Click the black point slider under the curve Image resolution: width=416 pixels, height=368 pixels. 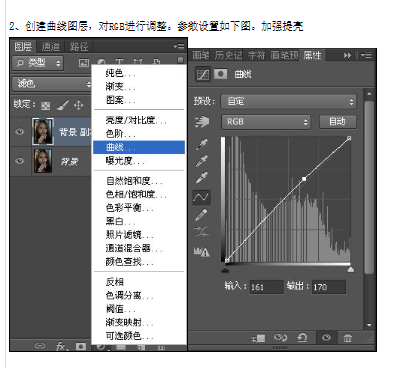pos(226,269)
